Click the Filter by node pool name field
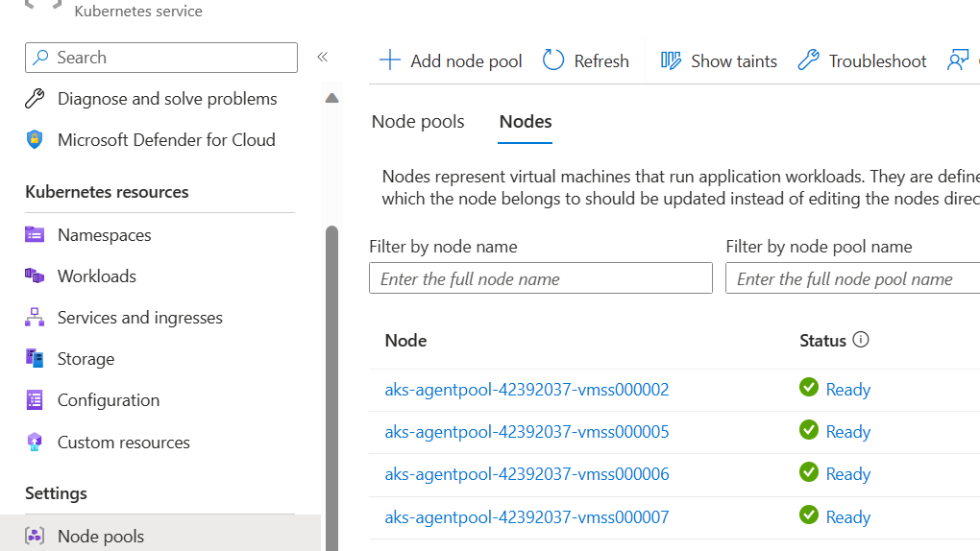 click(x=852, y=278)
